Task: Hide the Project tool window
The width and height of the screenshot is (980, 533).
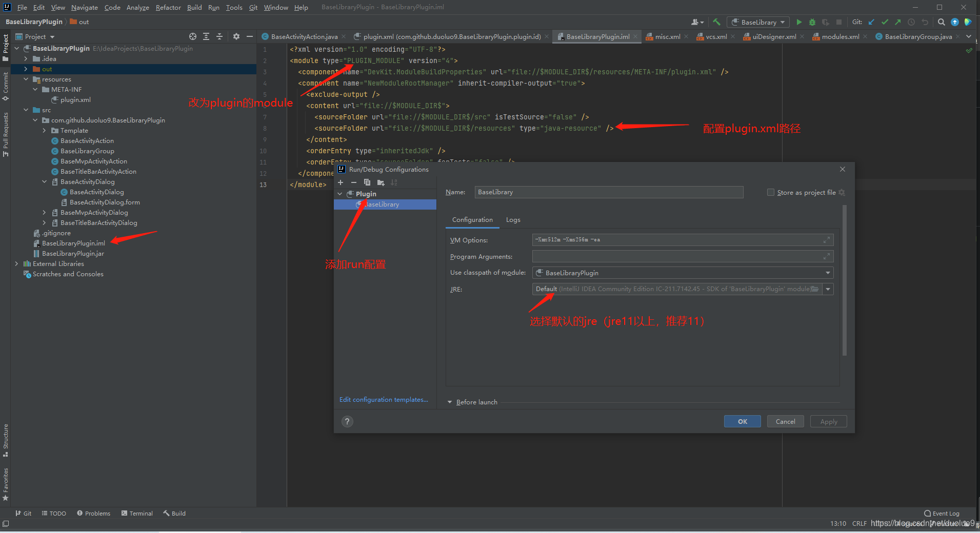Action: click(250, 36)
